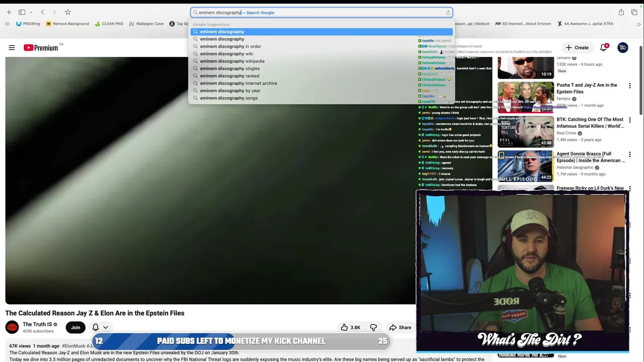Click the YouTube Create button
The height and width of the screenshot is (362, 644).
pos(577,48)
